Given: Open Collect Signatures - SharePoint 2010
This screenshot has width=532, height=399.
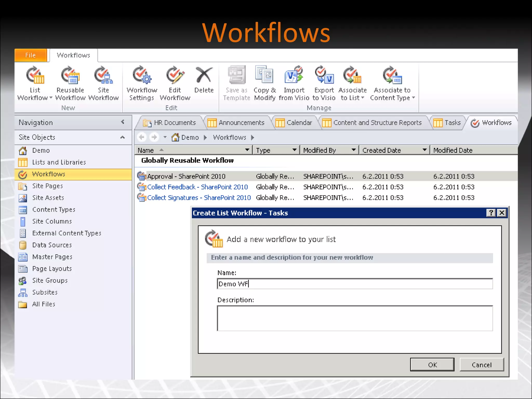Looking at the screenshot, I should [x=199, y=198].
